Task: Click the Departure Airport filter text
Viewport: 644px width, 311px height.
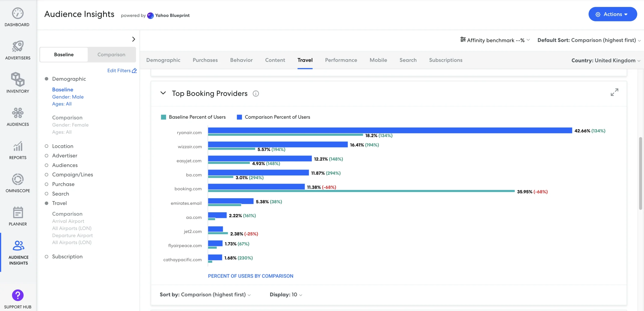Action: point(72,235)
